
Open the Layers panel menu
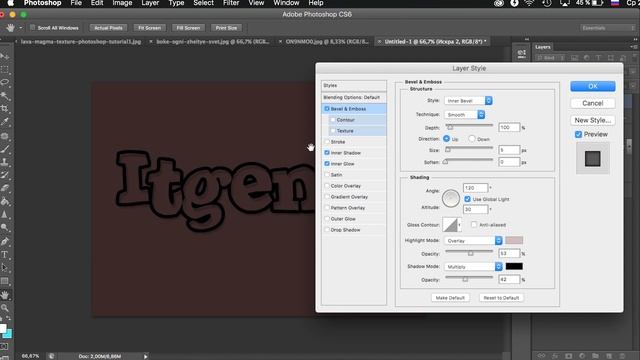click(x=633, y=47)
